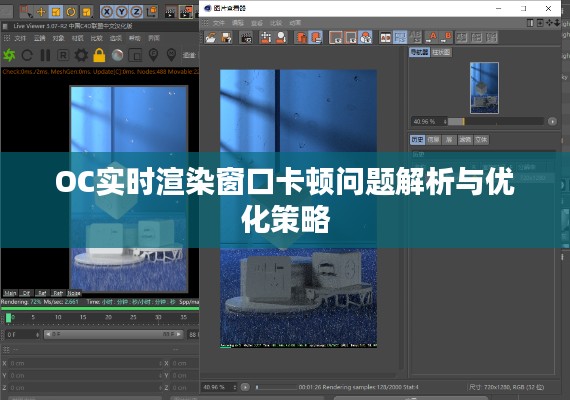Open Octane settings gear icon in Live Viewer
The height and width of the screenshot is (400, 570).
[x=81, y=55]
